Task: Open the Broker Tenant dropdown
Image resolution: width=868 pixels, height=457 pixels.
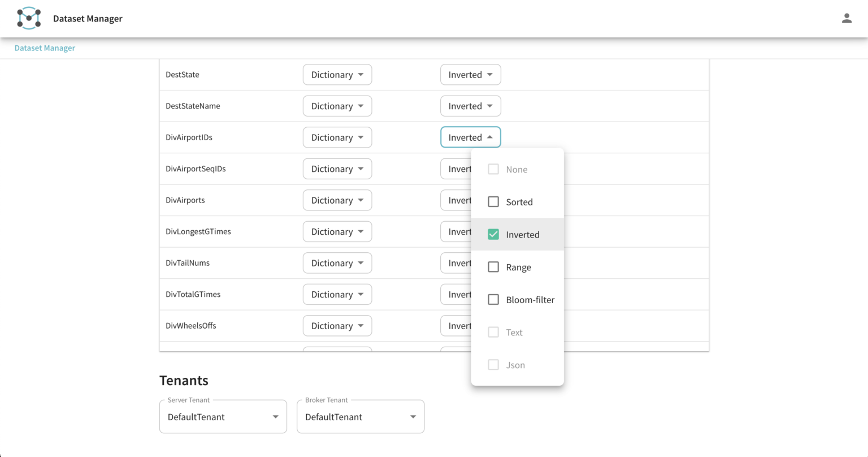Action: [x=360, y=416]
